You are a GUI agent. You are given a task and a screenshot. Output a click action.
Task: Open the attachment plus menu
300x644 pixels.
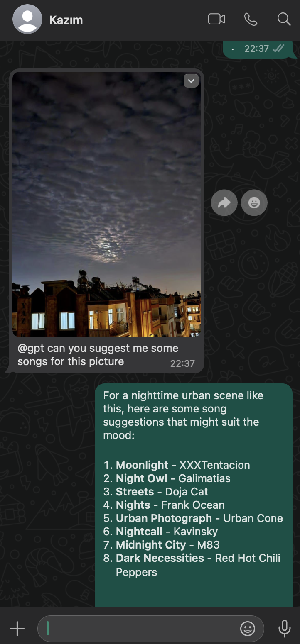click(x=17, y=629)
